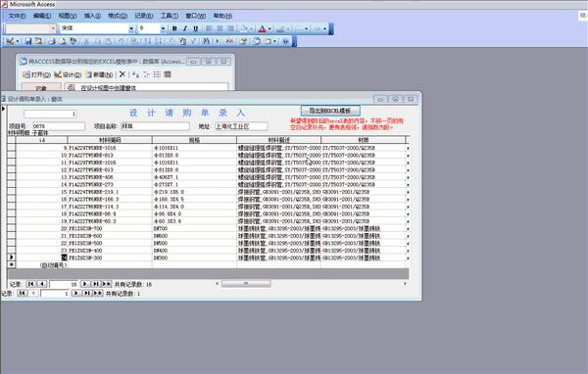Select the record selector for row 12

(11, 169)
